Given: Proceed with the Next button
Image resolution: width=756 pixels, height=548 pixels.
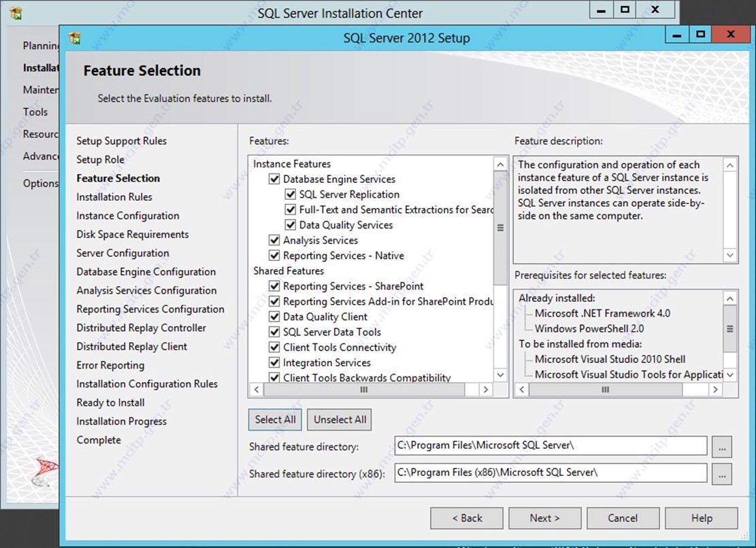Looking at the screenshot, I should point(545,518).
